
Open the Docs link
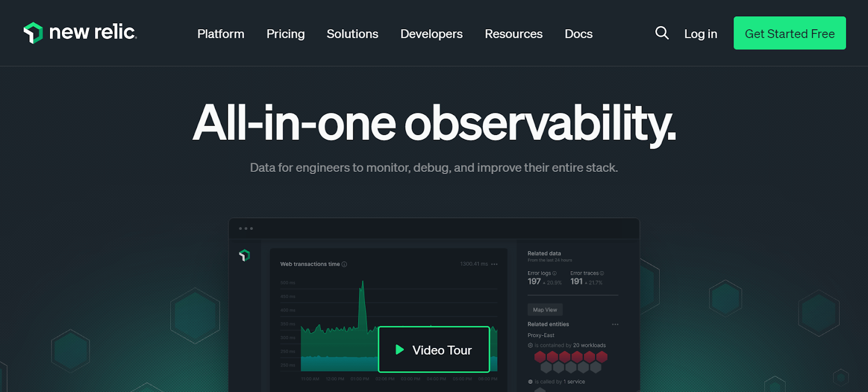point(578,34)
